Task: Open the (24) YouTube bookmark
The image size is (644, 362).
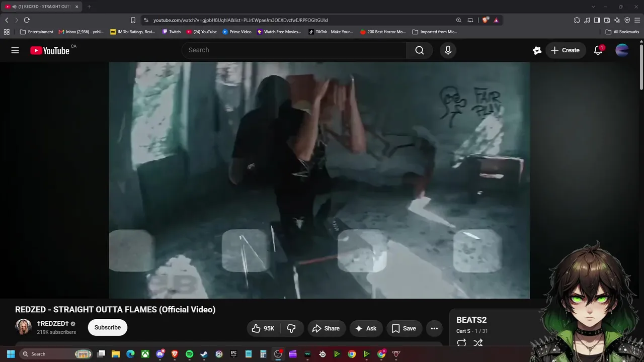Action: tap(201, 32)
